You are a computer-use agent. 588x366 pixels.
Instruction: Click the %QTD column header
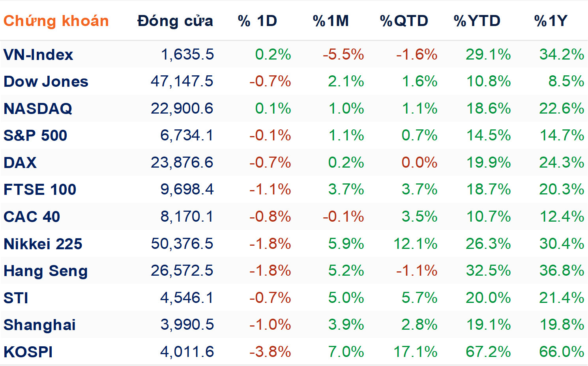(404, 21)
